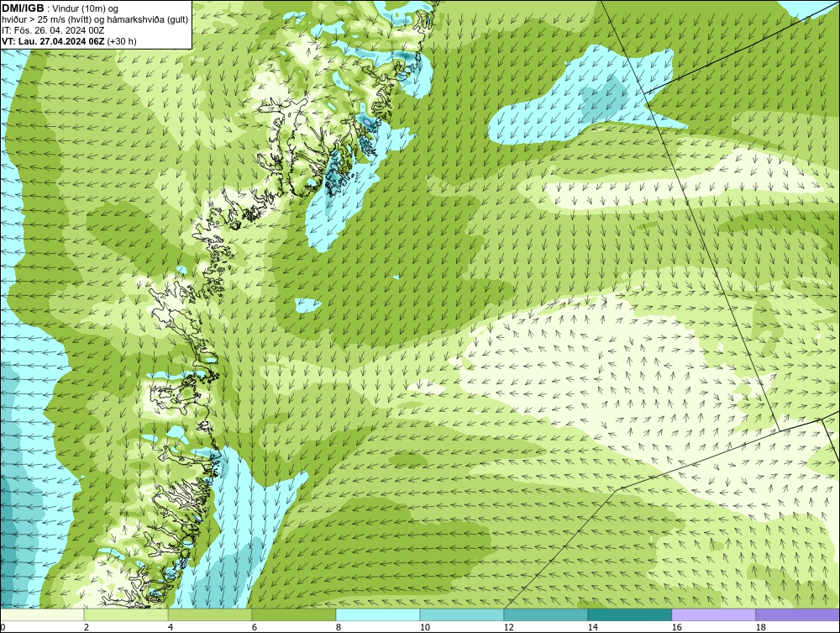Click the olive green 6–8 m/s legend swatch
Screen dimensions: 840x633
click(x=293, y=615)
